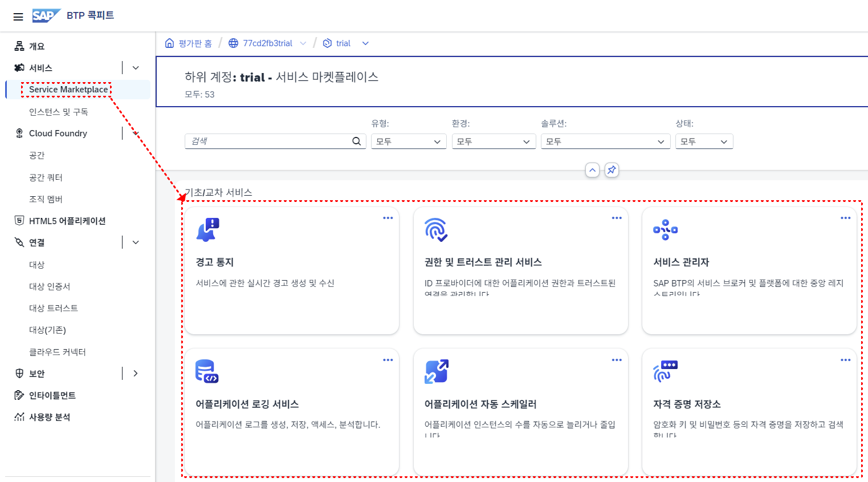
Task: Open the hamburger navigation menu
Action: pos(18,17)
